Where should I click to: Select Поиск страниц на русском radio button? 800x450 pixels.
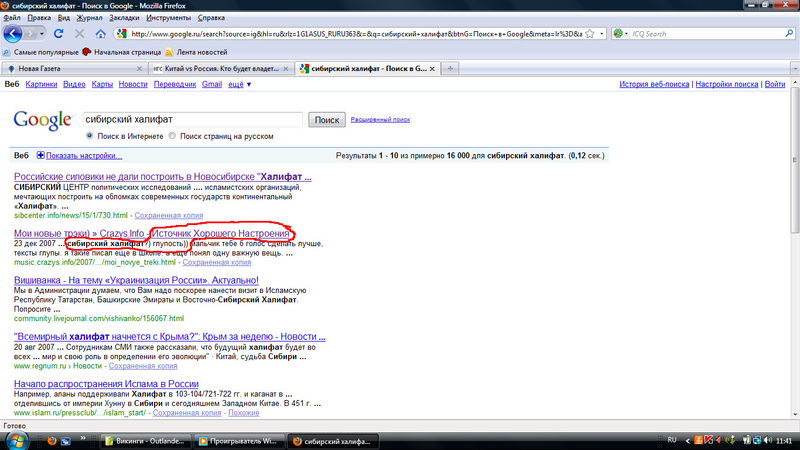[172, 136]
